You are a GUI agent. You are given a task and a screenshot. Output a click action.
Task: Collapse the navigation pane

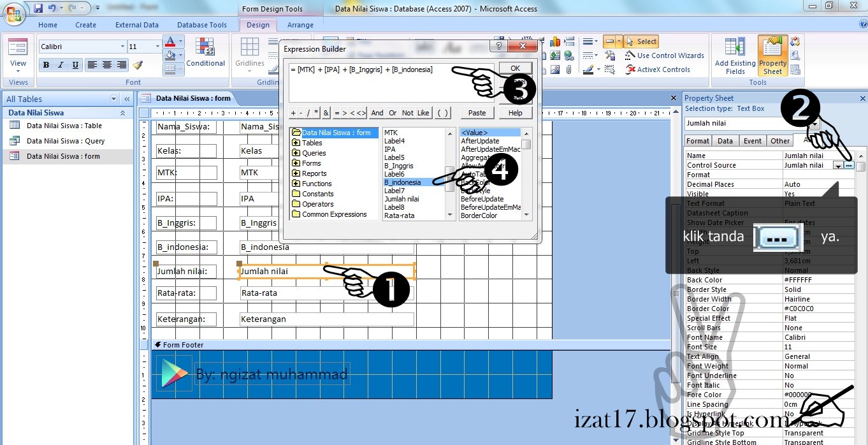coord(127,99)
